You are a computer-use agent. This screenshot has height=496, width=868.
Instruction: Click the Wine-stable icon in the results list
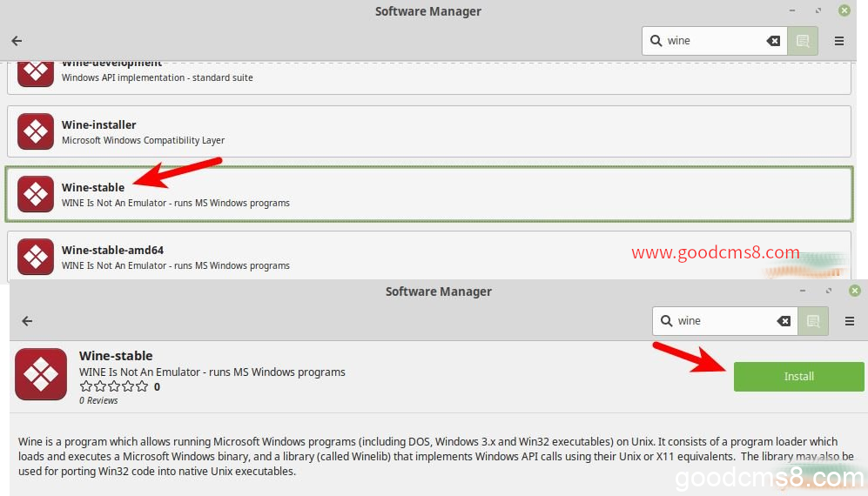pos(36,194)
